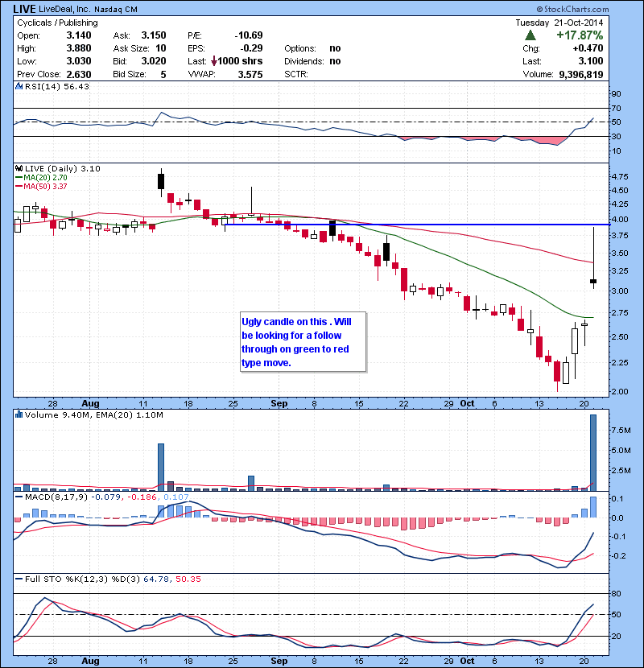Click the 70 level on RSI axis
This screenshot has width=644, height=668.
[617, 108]
